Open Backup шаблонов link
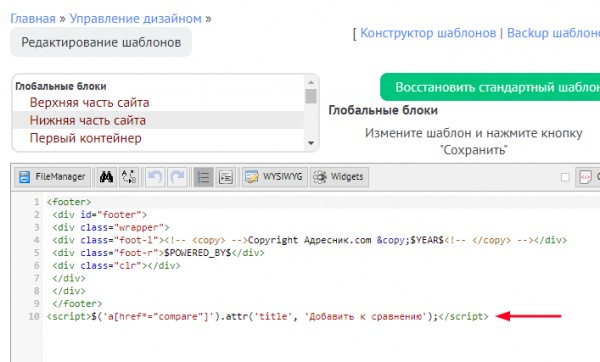Image resolution: width=600 pixels, height=362 pixels. 553,33
